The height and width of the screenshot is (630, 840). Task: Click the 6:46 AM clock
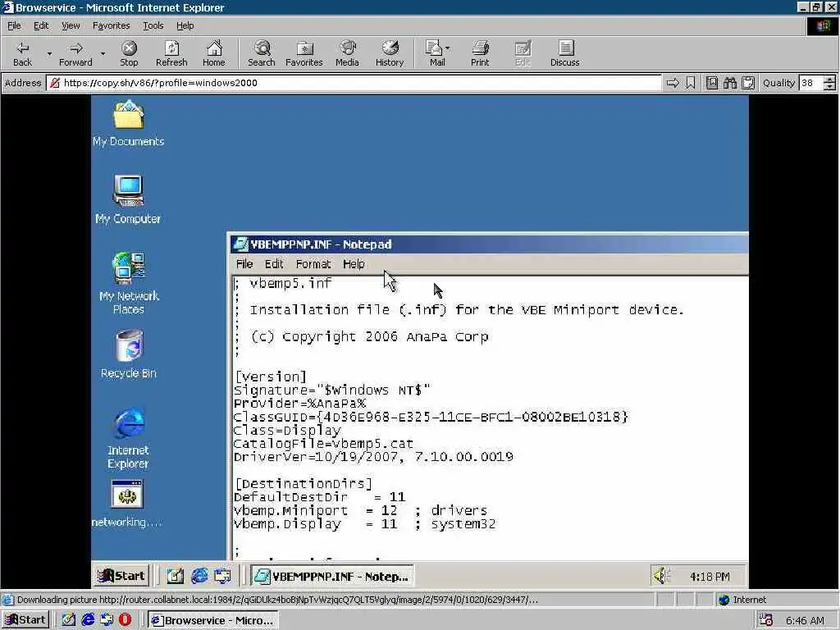(x=806, y=620)
